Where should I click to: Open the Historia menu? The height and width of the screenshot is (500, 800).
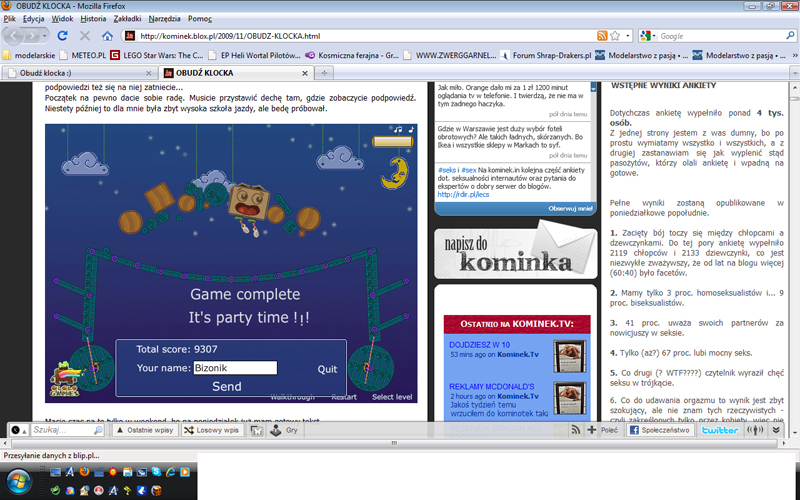coord(93,19)
